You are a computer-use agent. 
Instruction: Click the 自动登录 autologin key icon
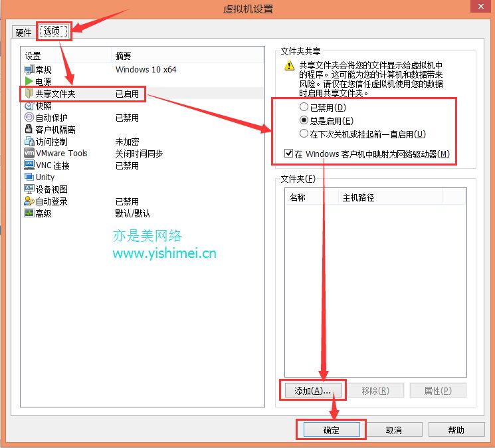(29, 201)
